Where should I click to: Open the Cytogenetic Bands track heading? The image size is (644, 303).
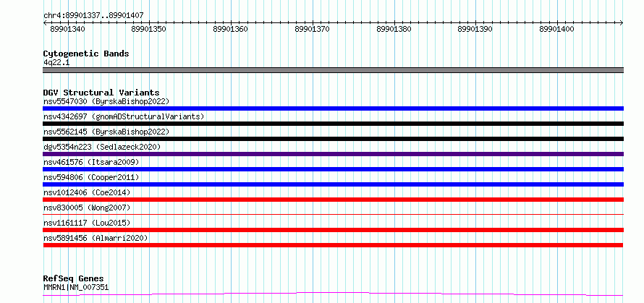tap(86, 54)
